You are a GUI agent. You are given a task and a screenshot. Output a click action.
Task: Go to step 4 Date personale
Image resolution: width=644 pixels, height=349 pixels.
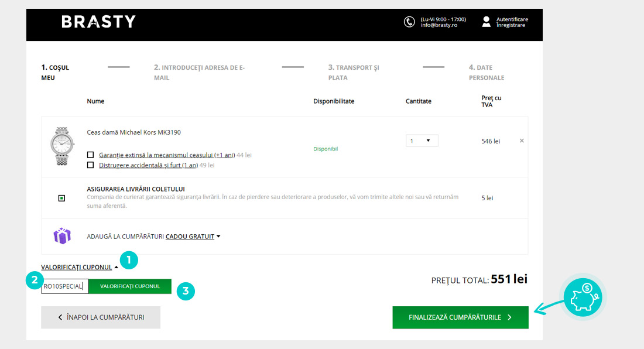coord(486,72)
